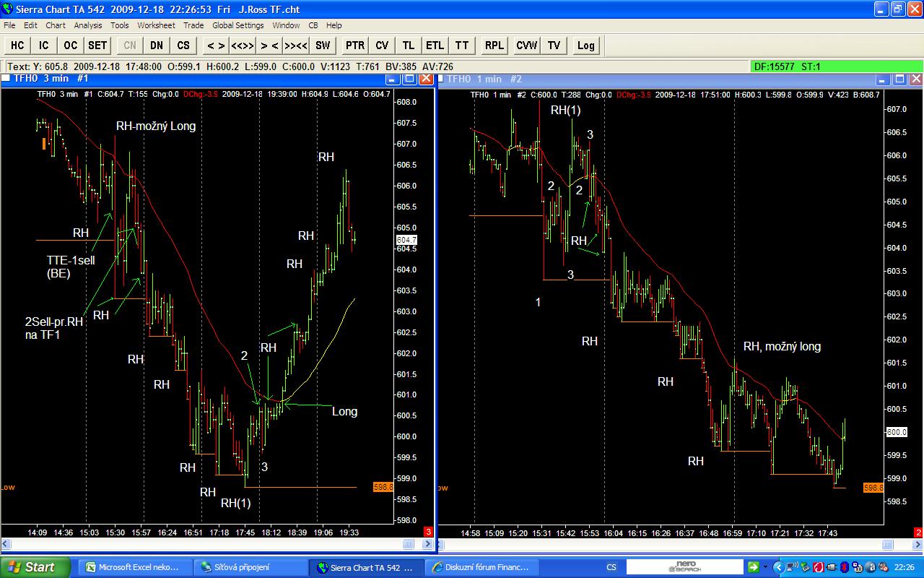Select the PTR pointer tool
The width and height of the screenshot is (924, 578).
tap(355, 46)
